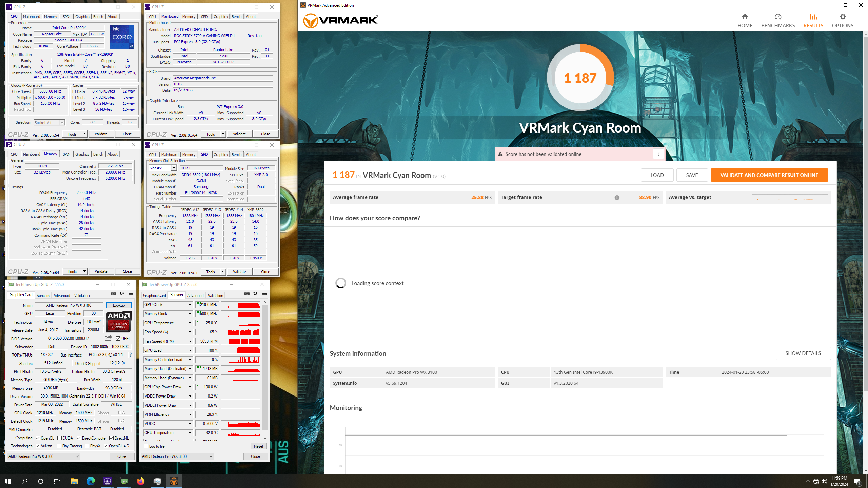The width and height of the screenshot is (868, 488).
Task: Open VRMark HOME page
Action: (745, 21)
